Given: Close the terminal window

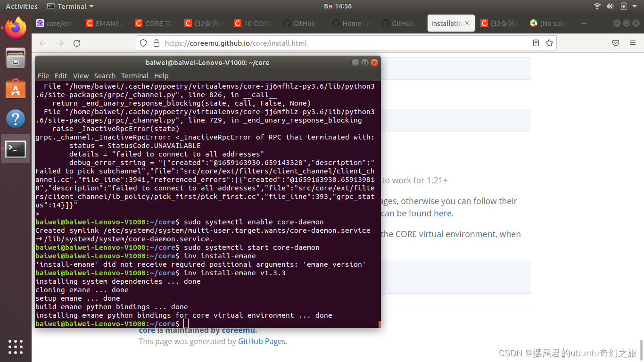Looking at the screenshot, I should (x=374, y=63).
